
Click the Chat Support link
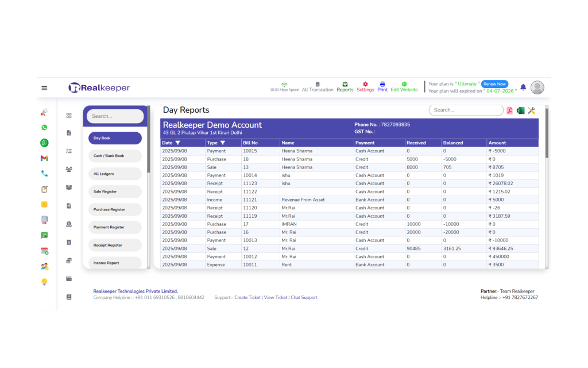pos(304,297)
